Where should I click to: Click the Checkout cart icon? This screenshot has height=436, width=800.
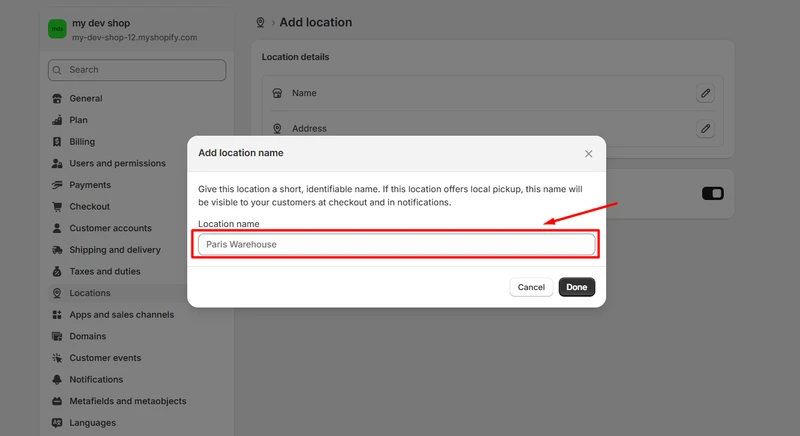[57, 207]
